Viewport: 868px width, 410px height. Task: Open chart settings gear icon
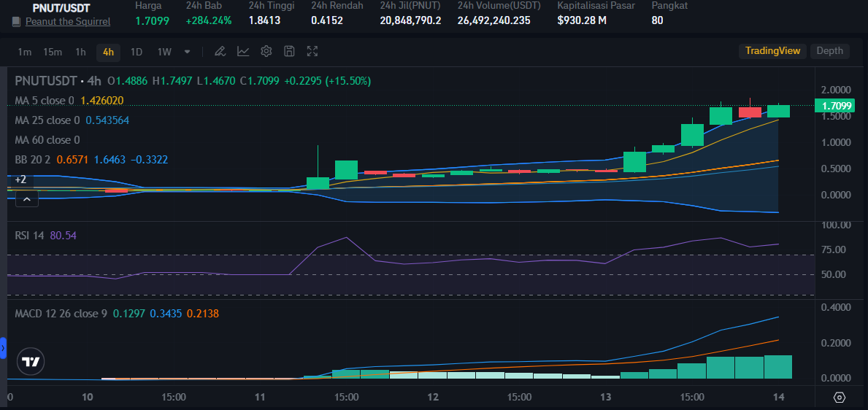click(x=266, y=52)
